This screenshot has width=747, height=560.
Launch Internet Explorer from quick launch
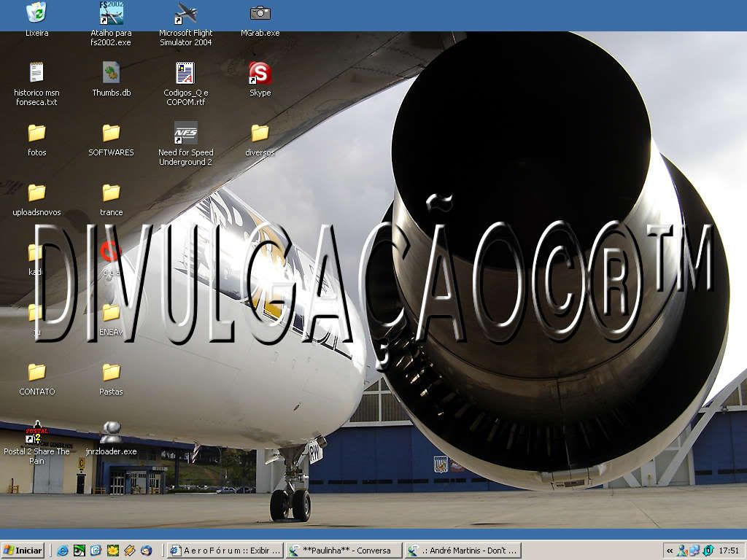point(63,551)
